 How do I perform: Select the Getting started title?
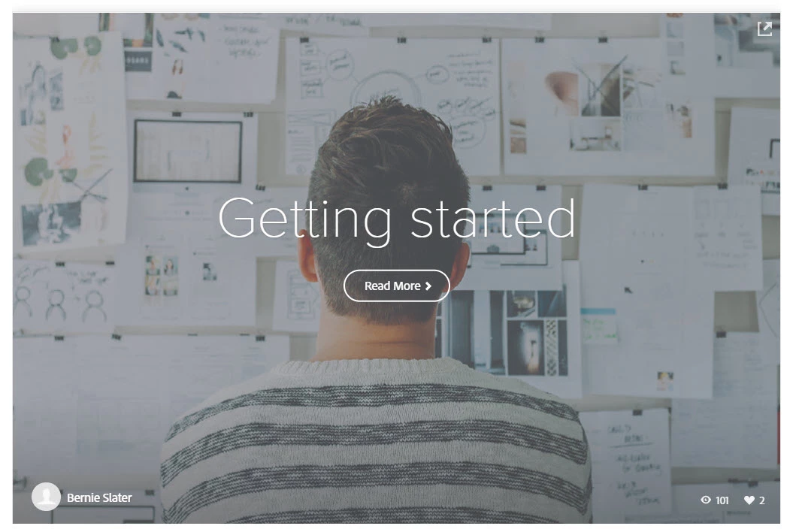397,219
